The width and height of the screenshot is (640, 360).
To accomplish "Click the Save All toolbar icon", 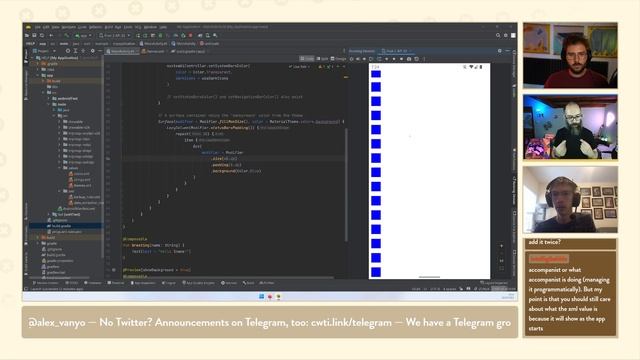I will coord(34,36).
